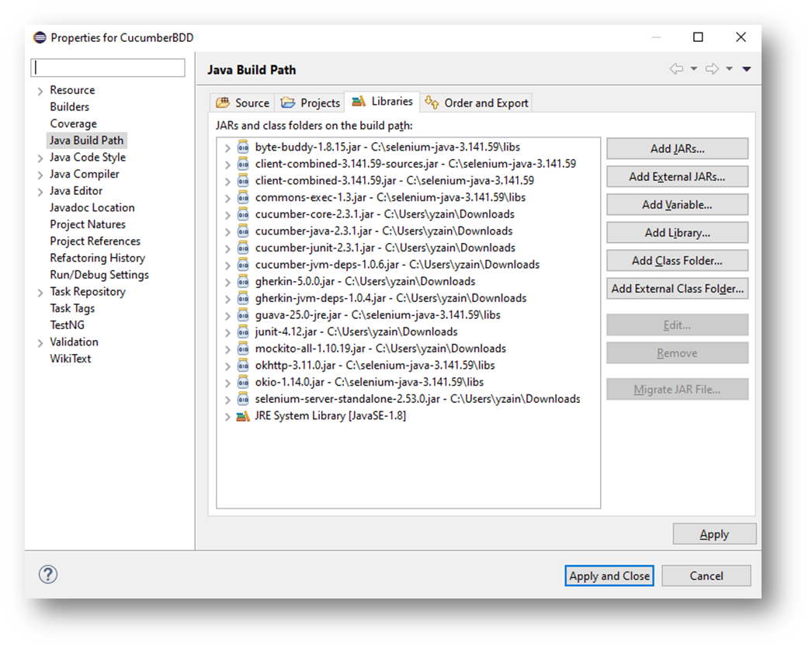
Task: Click the gherkin-jvm-deps-1.0.4.jar jar icon
Action: (243, 298)
